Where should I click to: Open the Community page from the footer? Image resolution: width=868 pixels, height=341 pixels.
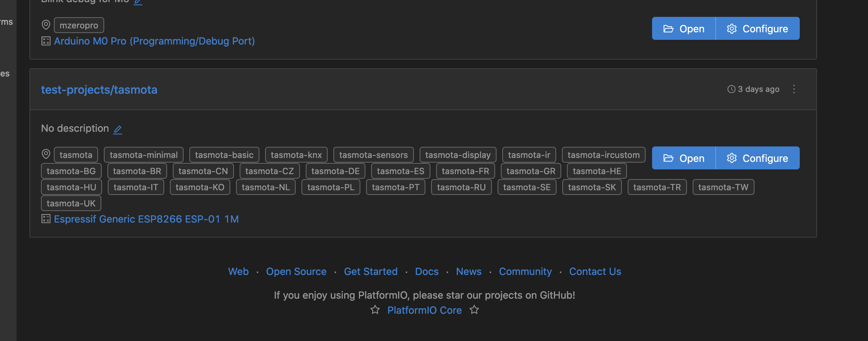click(525, 271)
